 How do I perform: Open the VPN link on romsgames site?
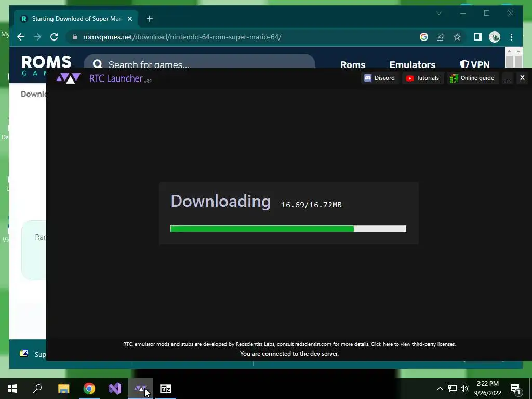tap(475, 64)
